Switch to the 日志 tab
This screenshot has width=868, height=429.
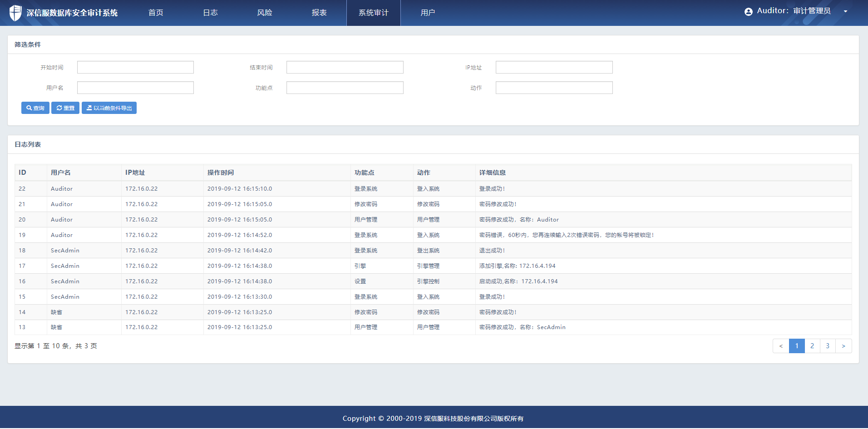[210, 13]
